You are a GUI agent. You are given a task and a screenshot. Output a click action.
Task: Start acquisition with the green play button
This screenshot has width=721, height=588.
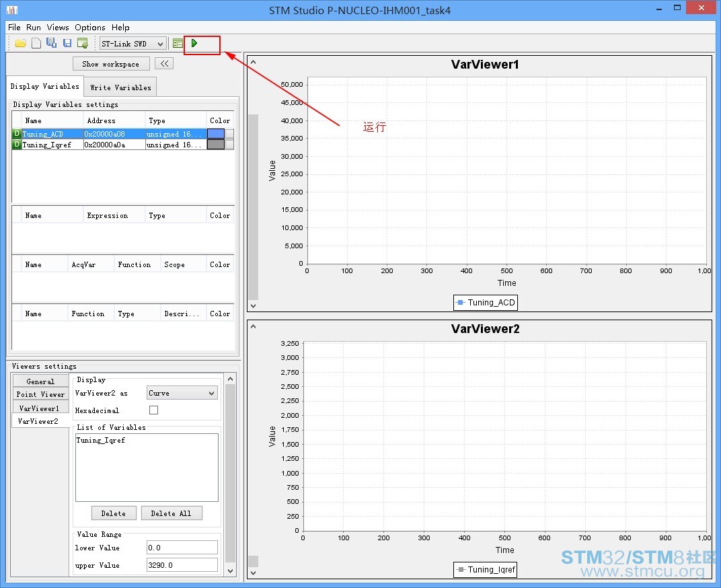[x=194, y=43]
